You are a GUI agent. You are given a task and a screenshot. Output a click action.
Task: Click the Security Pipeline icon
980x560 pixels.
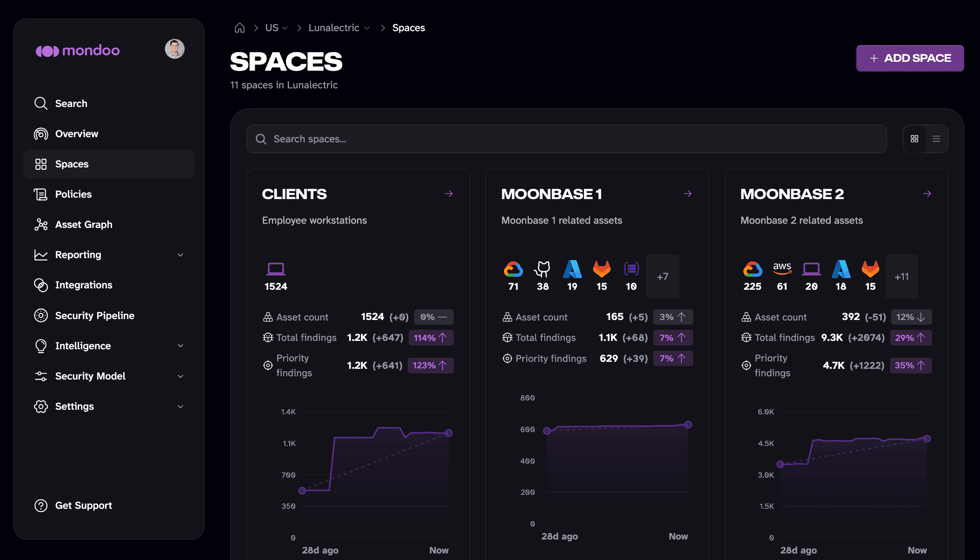pyautogui.click(x=41, y=315)
